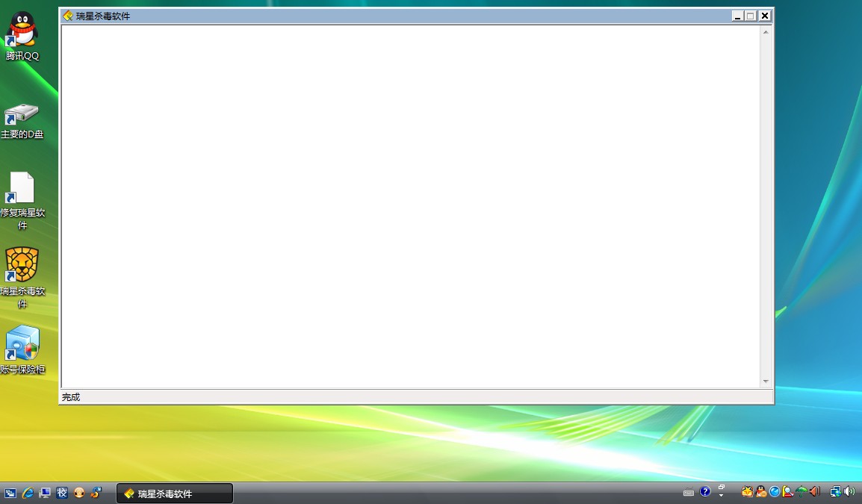Click the green umbrella tray icon
Image resolution: width=862 pixels, height=504 pixels.
point(801,491)
